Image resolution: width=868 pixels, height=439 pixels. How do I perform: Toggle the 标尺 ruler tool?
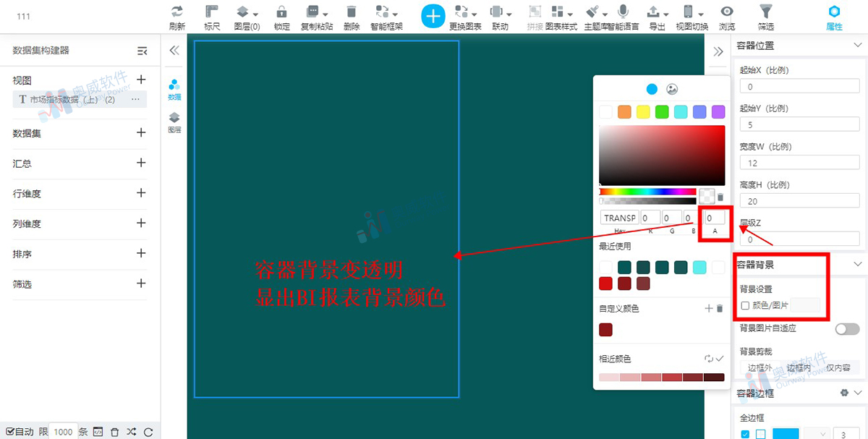[212, 12]
